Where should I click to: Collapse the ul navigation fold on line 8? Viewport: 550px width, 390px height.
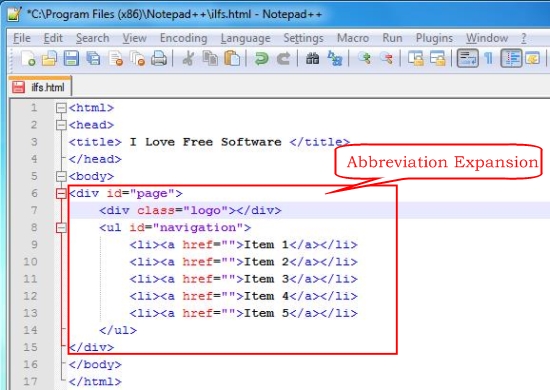click(61, 228)
